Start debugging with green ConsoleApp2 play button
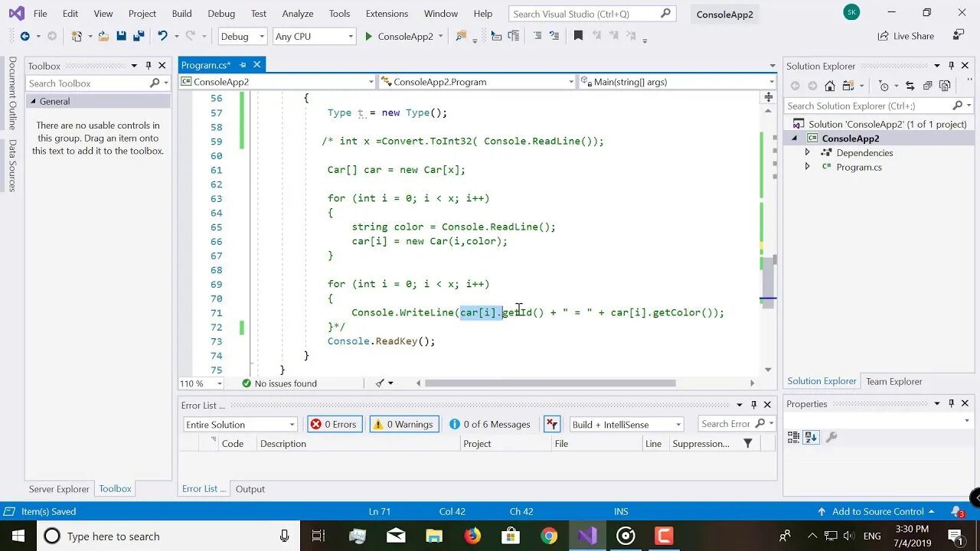The height and width of the screenshot is (551, 980). 398,36
